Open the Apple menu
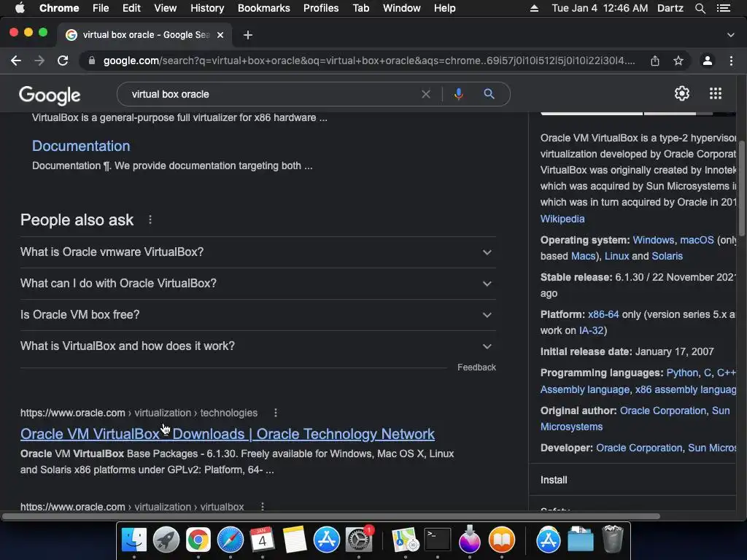This screenshot has width=747, height=560. coord(20,8)
